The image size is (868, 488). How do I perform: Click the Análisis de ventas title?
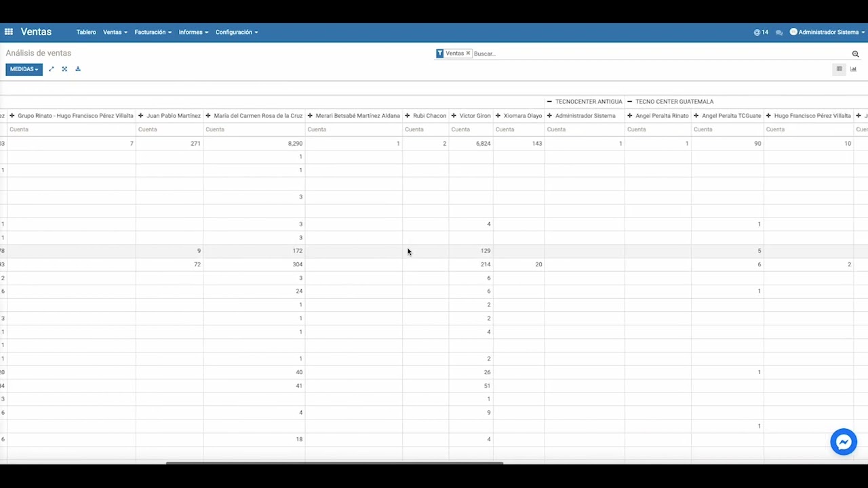[x=39, y=53]
